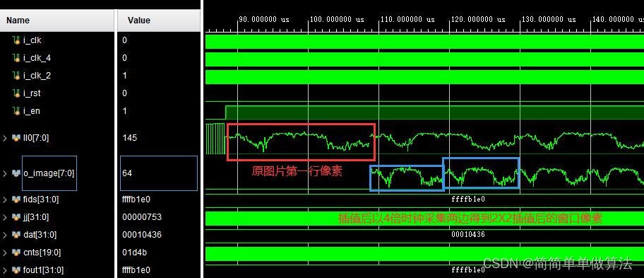644x278 pixels.
Task: Click the i_clk waveform trace
Action: (x=424, y=42)
